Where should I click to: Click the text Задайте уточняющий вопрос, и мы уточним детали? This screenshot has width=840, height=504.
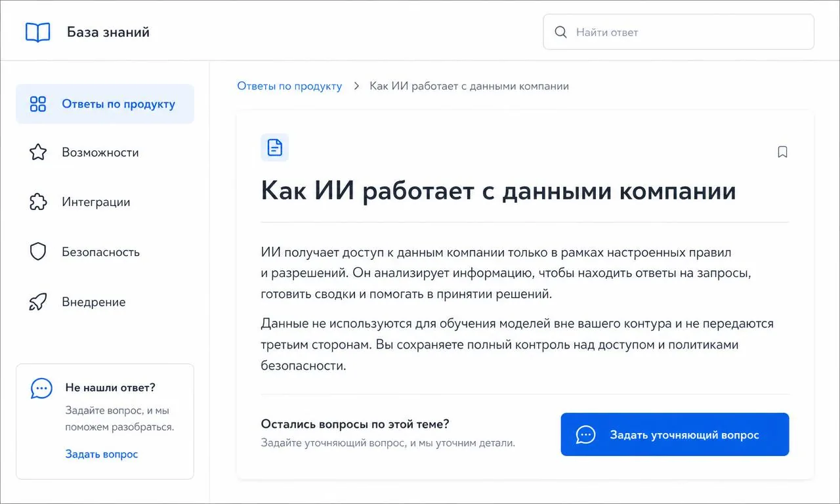point(388,443)
